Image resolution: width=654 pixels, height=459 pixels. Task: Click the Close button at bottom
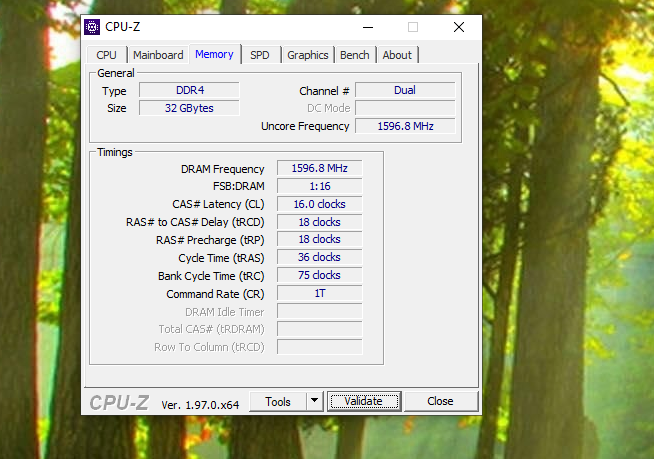tap(440, 401)
